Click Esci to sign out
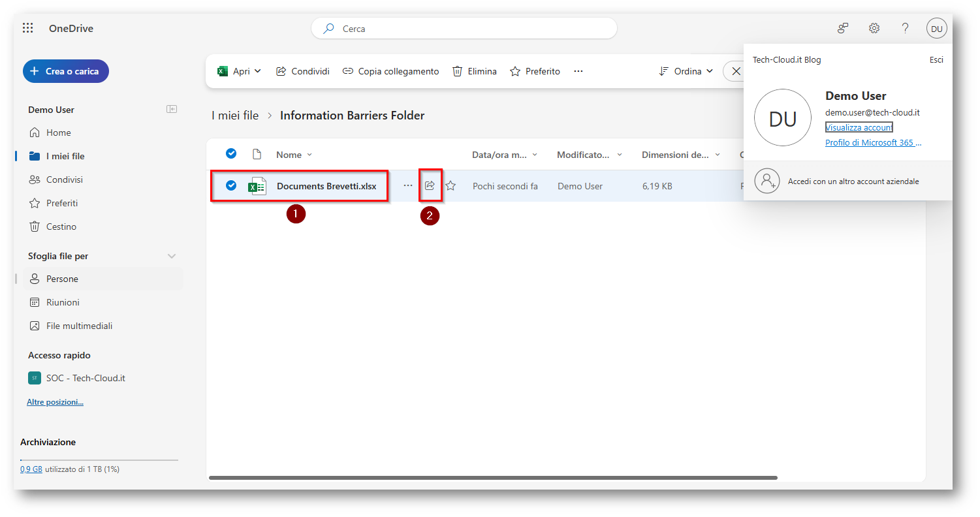This screenshot has height=517, width=980. [936, 59]
